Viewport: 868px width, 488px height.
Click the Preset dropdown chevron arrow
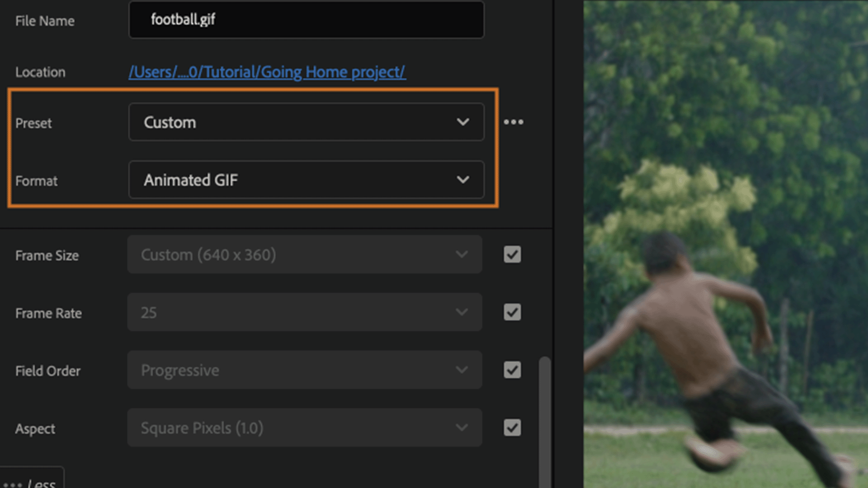point(462,122)
